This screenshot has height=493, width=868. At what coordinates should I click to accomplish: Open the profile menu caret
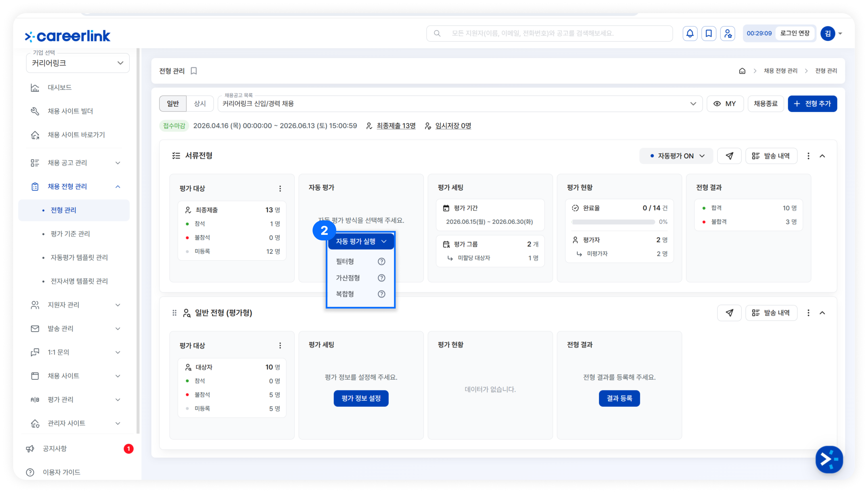pyautogui.click(x=840, y=34)
